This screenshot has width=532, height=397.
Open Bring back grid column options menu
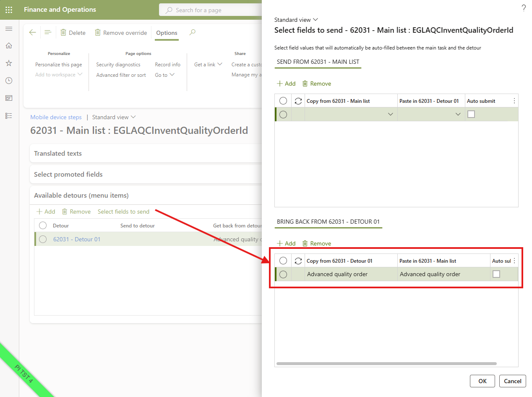pyautogui.click(x=514, y=261)
